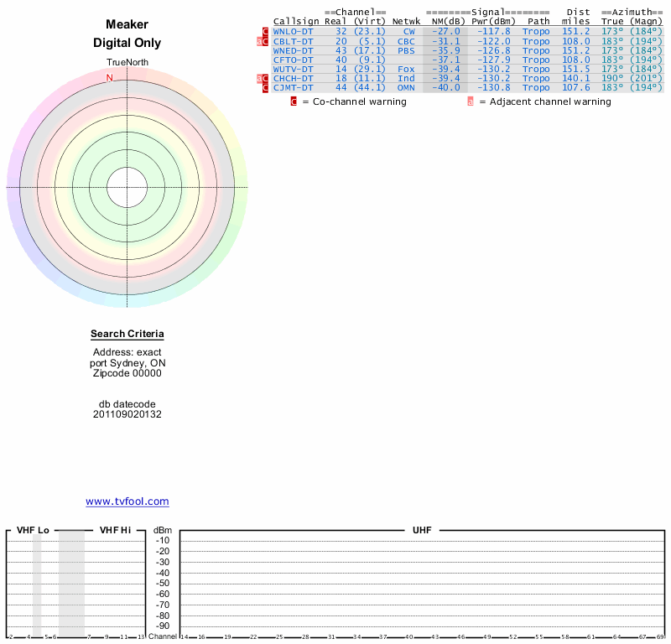Viewport: 671px width, 644px height.
Task: Click the virtual channel (44.1) cell
Action: [x=370, y=88]
